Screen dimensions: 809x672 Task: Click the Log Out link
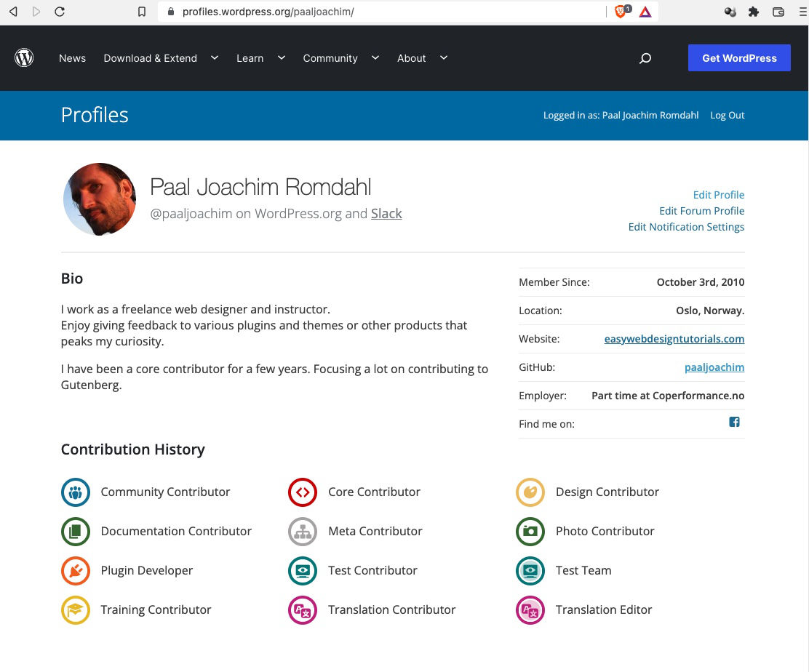[727, 115]
